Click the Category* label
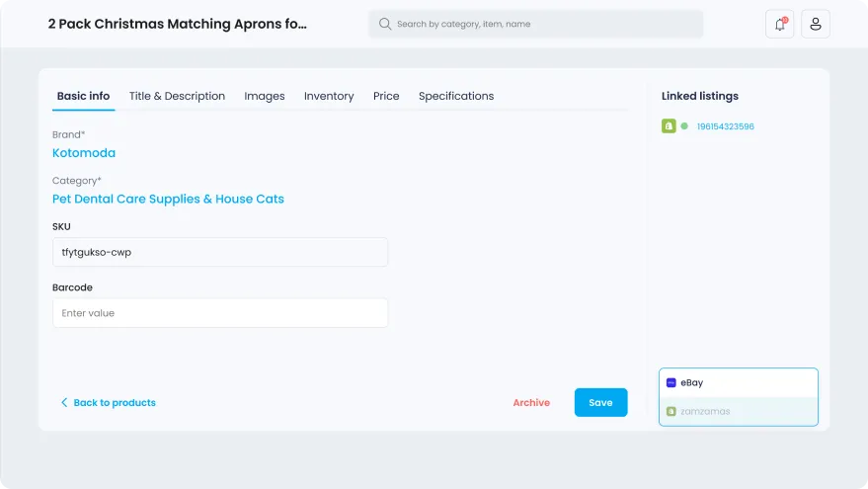This screenshot has width=868, height=489. click(77, 181)
